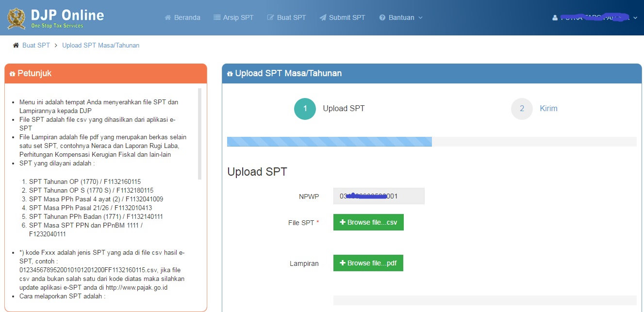
Task: Click the striped upload progress bar
Action: (329, 142)
